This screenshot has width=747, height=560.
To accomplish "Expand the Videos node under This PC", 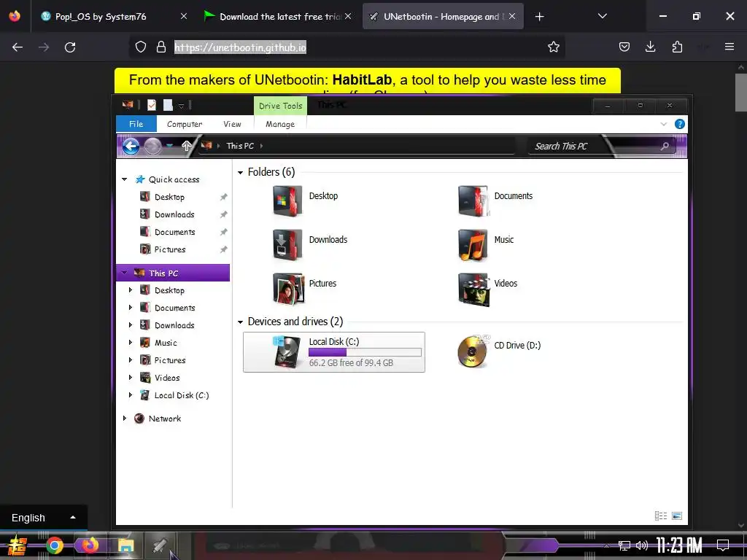I will [x=130, y=378].
